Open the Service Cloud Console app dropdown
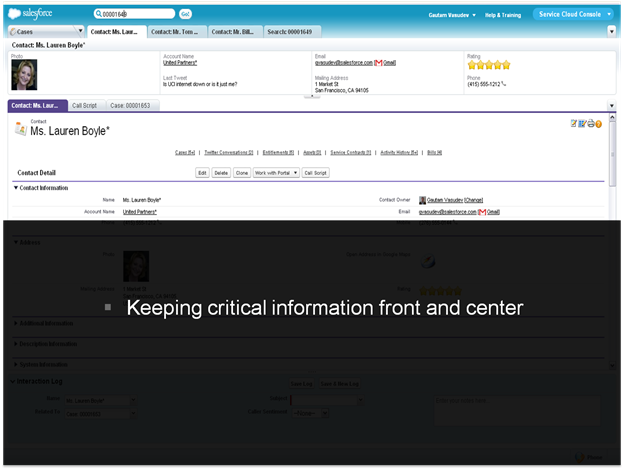The height and width of the screenshot is (470, 624). (x=575, y=14)
